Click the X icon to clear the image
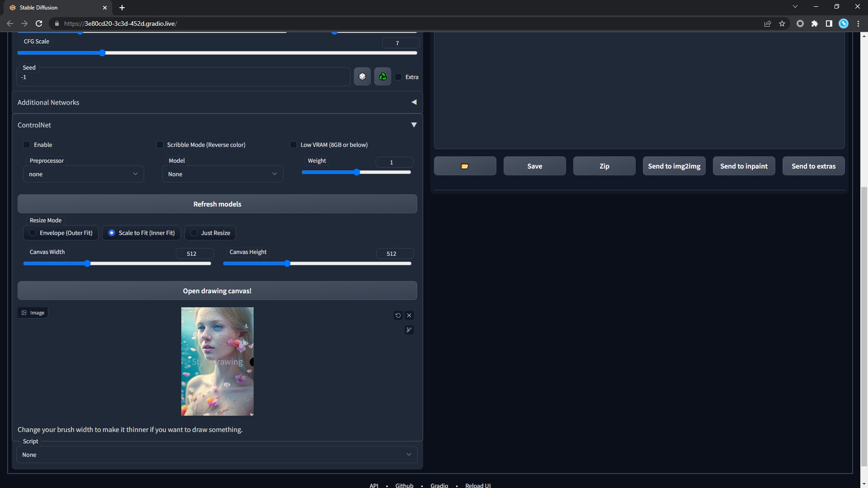 [x=409, y=315]
